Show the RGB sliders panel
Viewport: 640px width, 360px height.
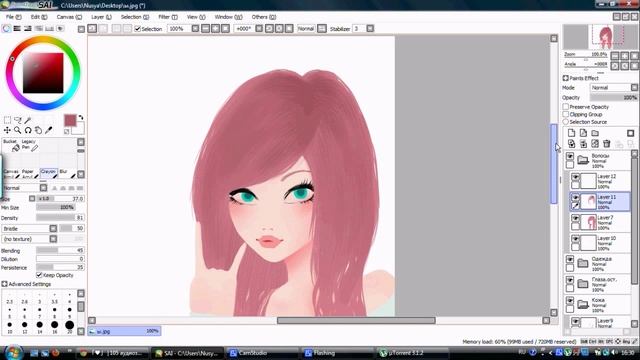click(x=17, y=29)
